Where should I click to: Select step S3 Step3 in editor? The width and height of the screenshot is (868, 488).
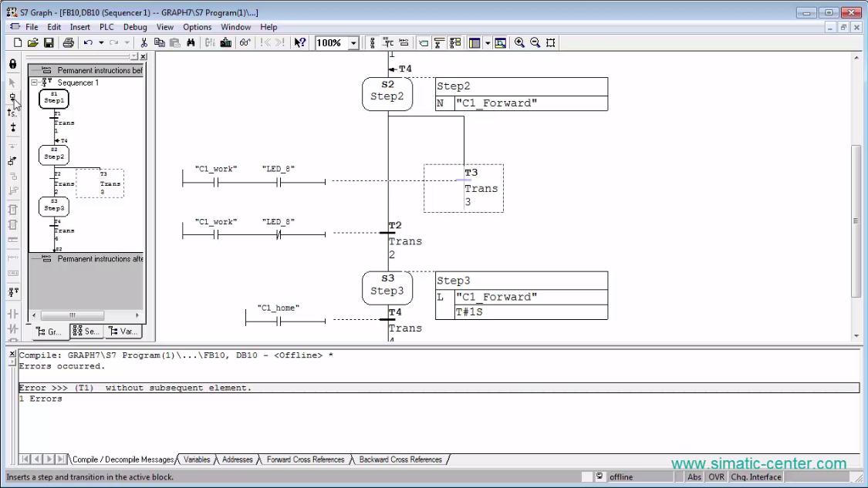coord(387,288)
